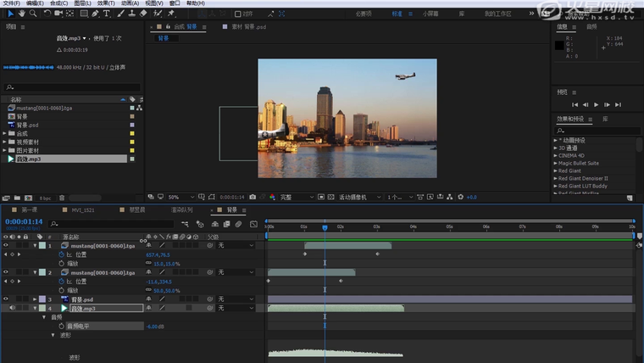
Task: Click stopwatch next to 音频电平
Action: coord(59,326)
